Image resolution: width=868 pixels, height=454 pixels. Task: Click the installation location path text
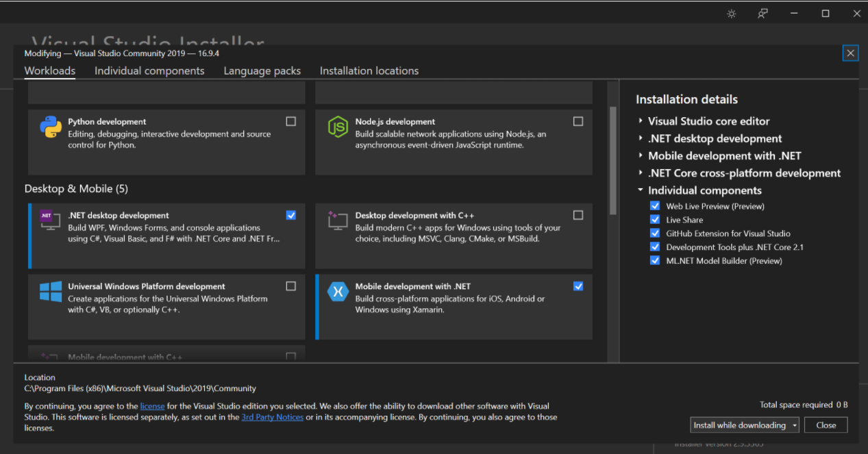pyautogui.click(x=140, y=388)
